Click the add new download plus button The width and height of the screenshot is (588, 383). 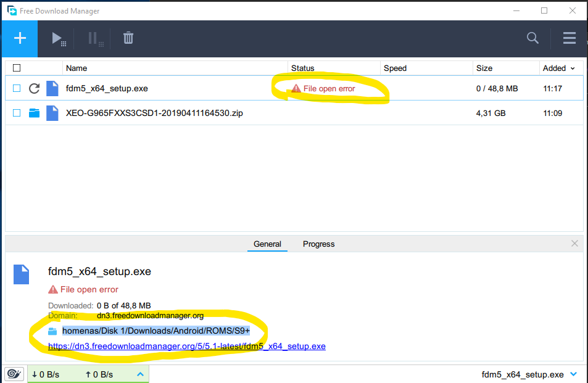pos(20,38)
